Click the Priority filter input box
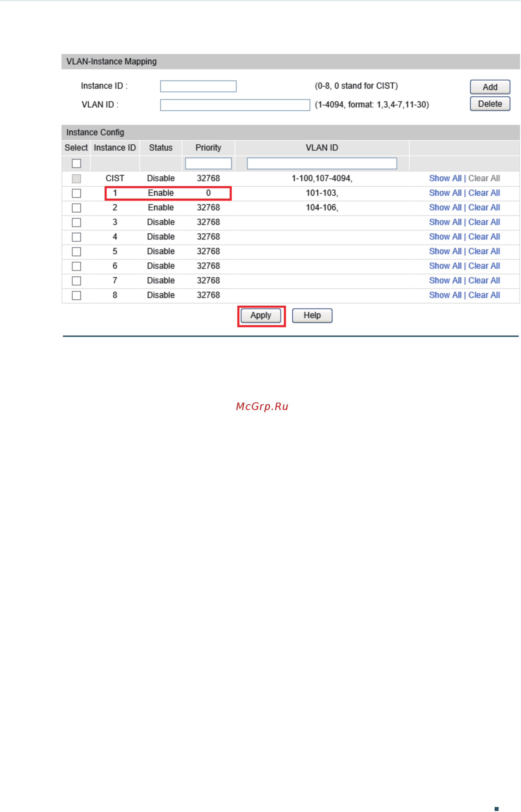 click(209, 163)
